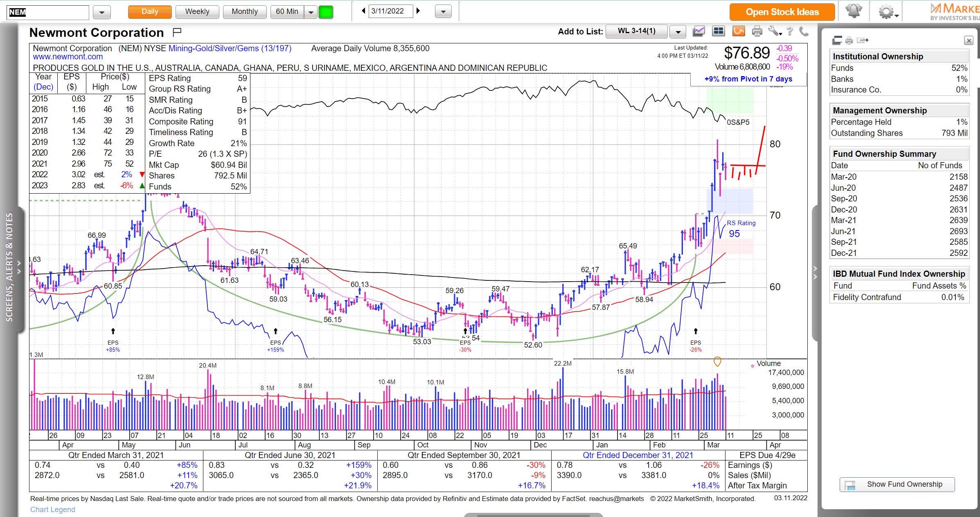Click the orange marker above the volume chart
This screenshot has width=980, height=517.
(x=717, y=362)
